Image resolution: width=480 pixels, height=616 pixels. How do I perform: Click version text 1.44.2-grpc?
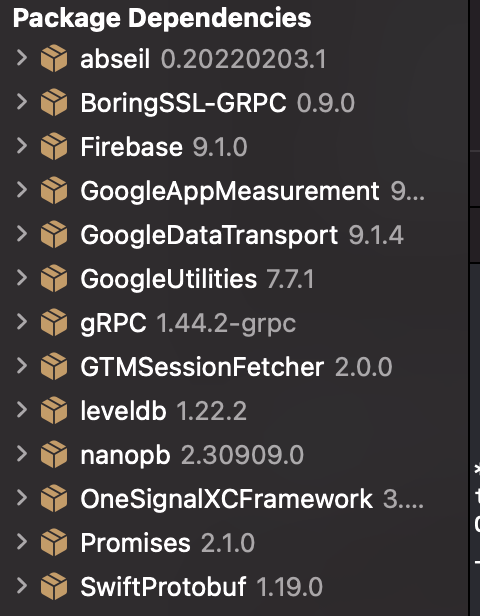pos(226,324)
